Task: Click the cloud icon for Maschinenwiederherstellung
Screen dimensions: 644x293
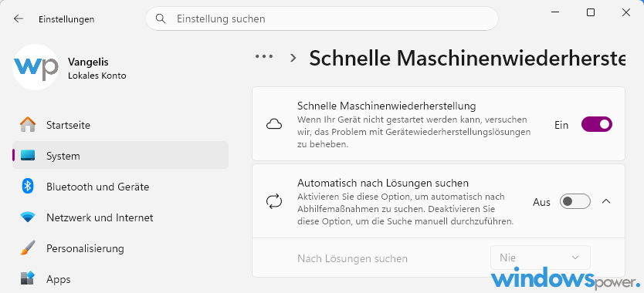Action: click(x=274, y=124)
